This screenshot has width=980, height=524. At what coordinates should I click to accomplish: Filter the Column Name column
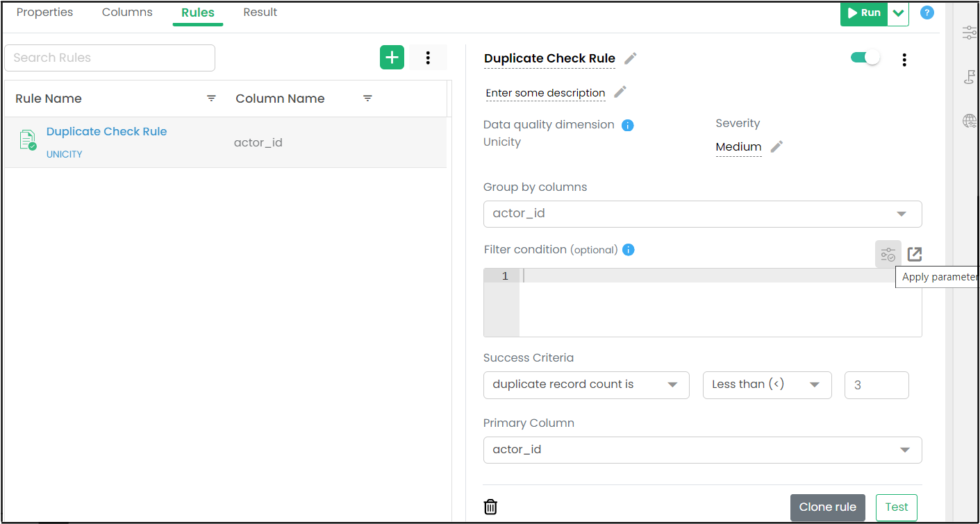coord(368,99)
